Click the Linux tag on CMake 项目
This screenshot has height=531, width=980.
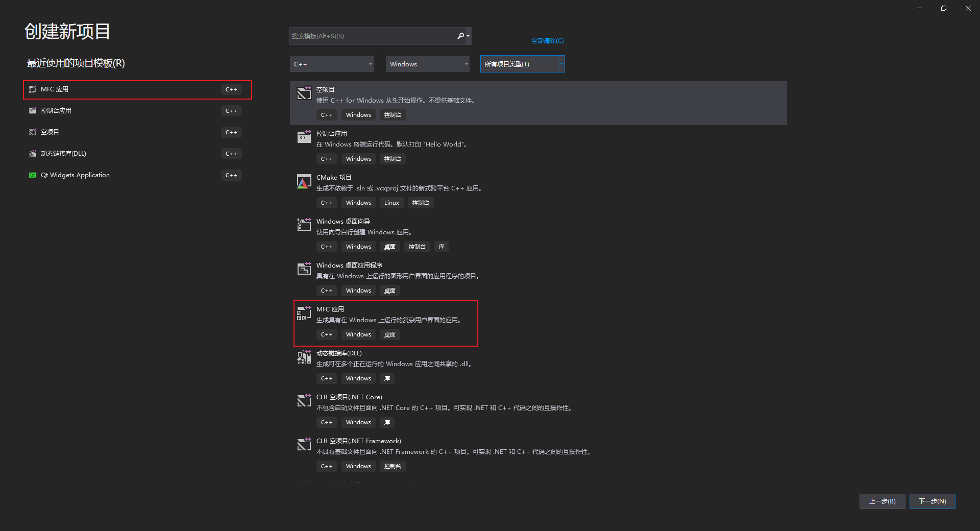tap(391, 203)
